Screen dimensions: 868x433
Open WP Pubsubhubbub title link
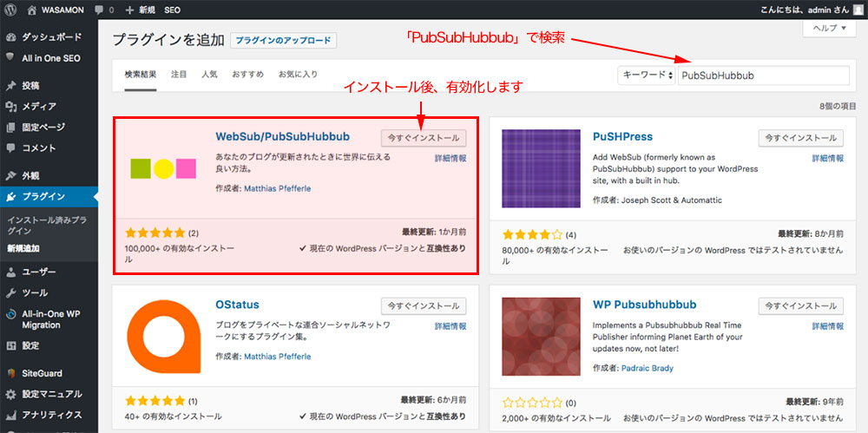coord(644,305)
